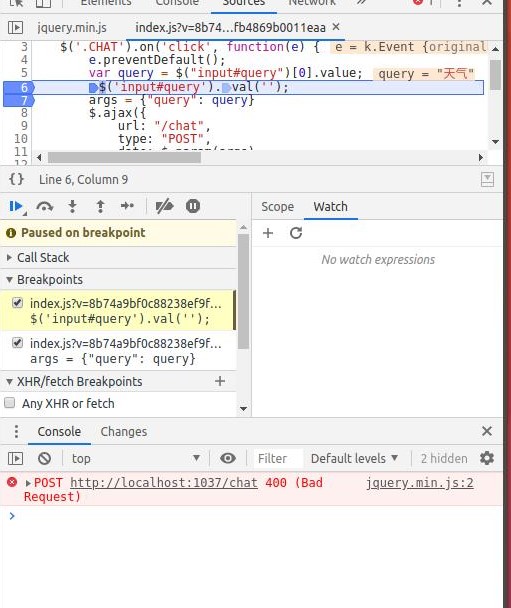The width and height of the screenshot is (511, 608).
Task: Deactivate all breakpoints
Action: [x=164, y=206]
